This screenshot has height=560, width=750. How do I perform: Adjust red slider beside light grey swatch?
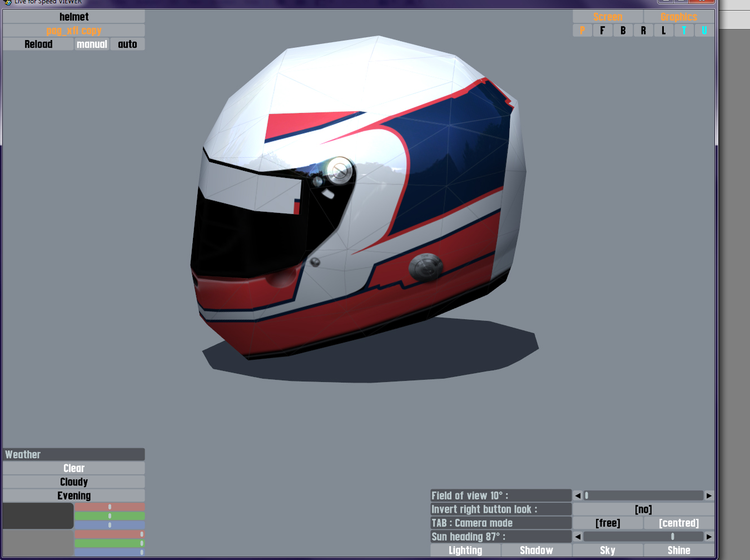110,534
